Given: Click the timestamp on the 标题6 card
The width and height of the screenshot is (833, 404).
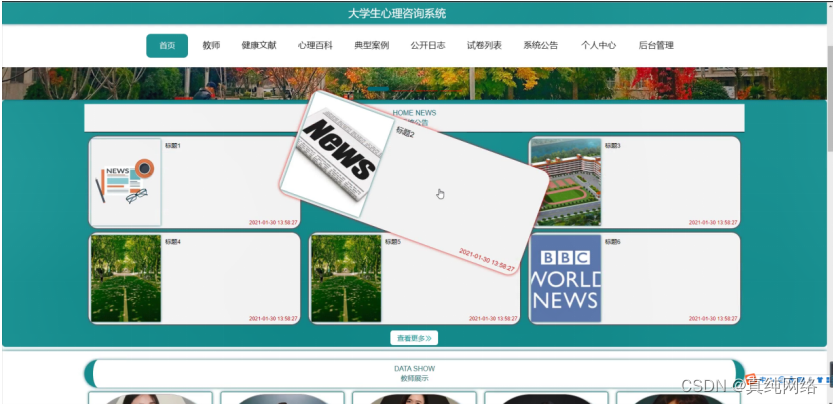Looking at the screenshot, I should (713, 319).
